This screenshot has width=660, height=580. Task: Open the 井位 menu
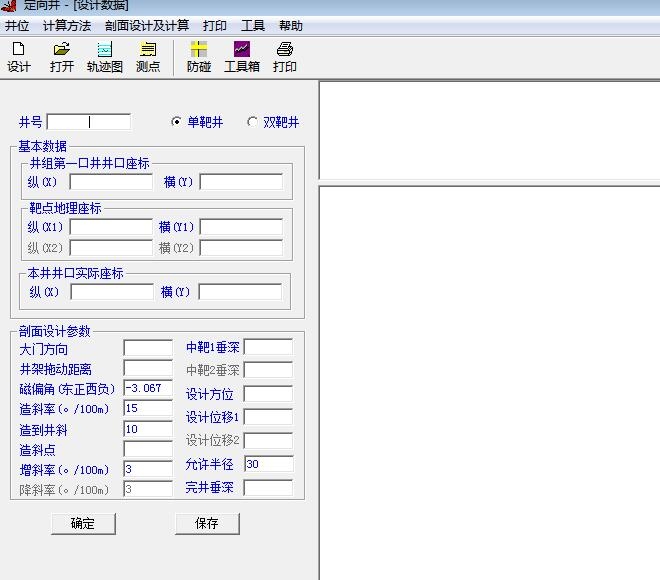(17, 26)
